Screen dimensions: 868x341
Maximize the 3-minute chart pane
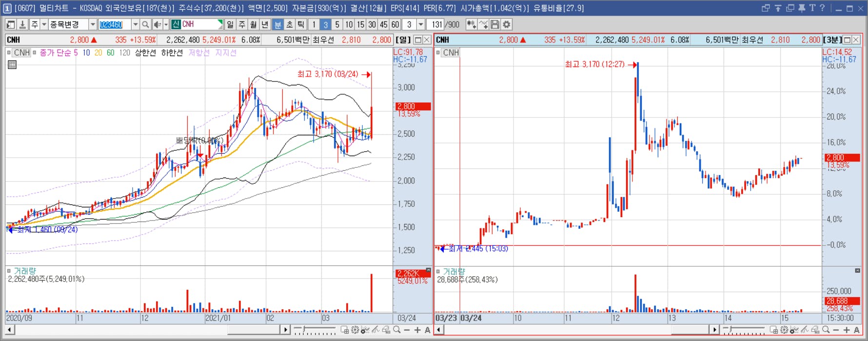tap(847, 40)
